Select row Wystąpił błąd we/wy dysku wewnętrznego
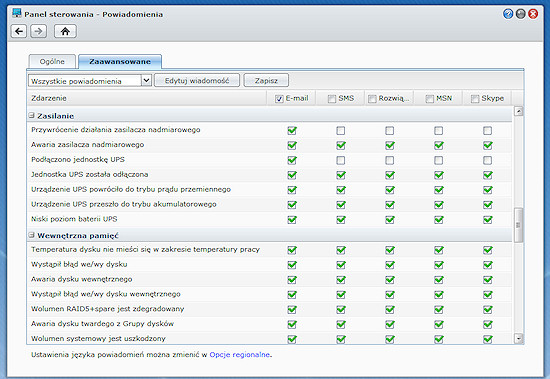Image resolution: width=550 pixels, height=379 pixels. click(269, 294)
